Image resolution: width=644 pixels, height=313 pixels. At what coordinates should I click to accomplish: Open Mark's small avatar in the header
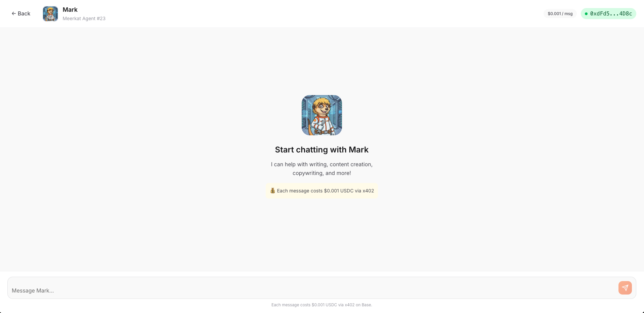pos(50,14)
